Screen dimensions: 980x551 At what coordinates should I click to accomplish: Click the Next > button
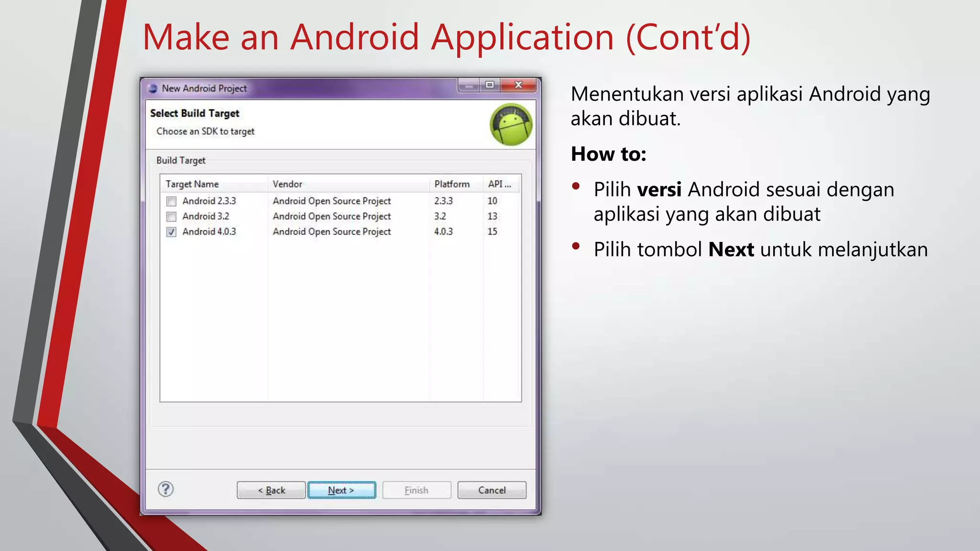pyautogui.click(x=342, y=490)
